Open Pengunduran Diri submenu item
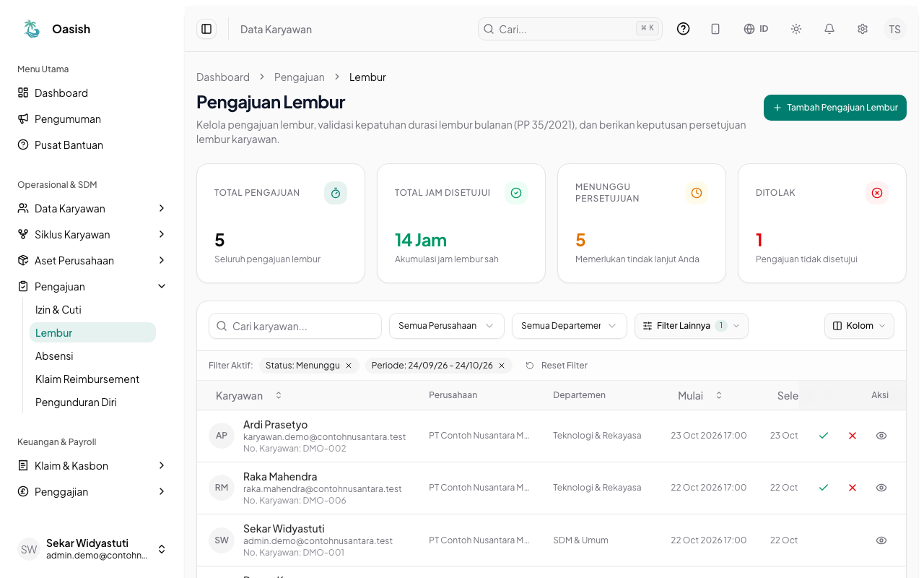 92,402
